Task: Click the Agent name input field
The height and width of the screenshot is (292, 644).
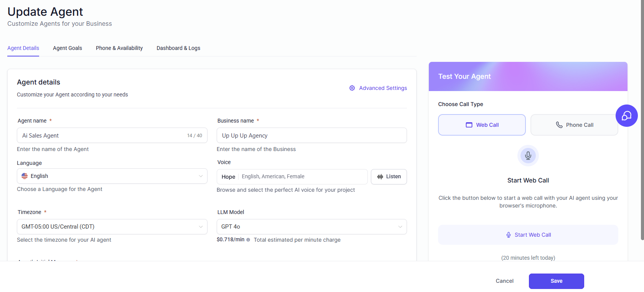Action: (112, 135)
